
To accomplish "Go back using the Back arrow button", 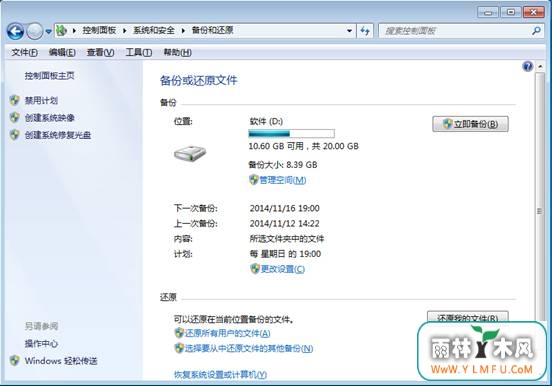I will point(15,32).
